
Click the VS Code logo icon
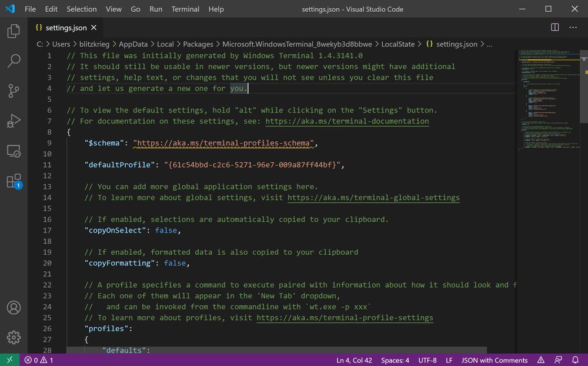(x=10, y=9)
